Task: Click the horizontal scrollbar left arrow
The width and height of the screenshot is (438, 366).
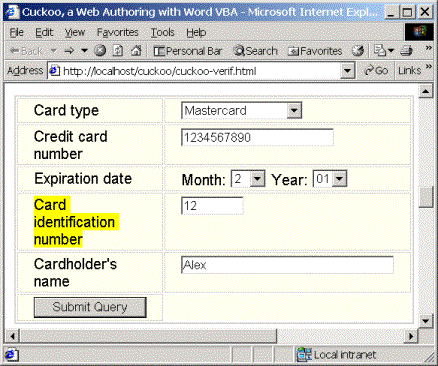Action: pos(12,336)
